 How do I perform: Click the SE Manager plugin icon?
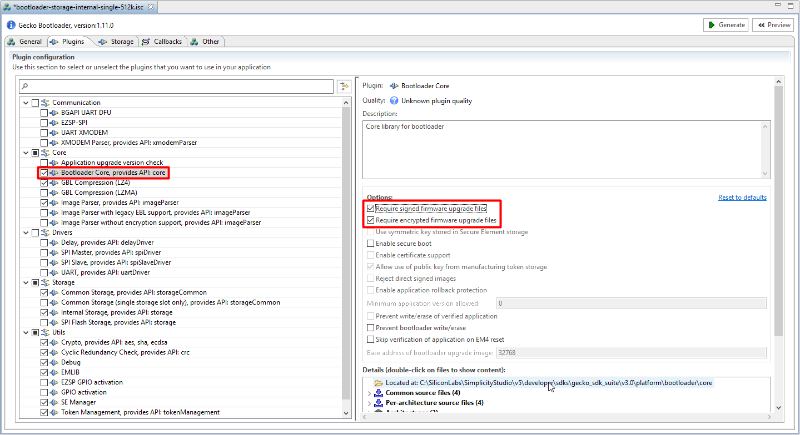[x=54, y=402]
